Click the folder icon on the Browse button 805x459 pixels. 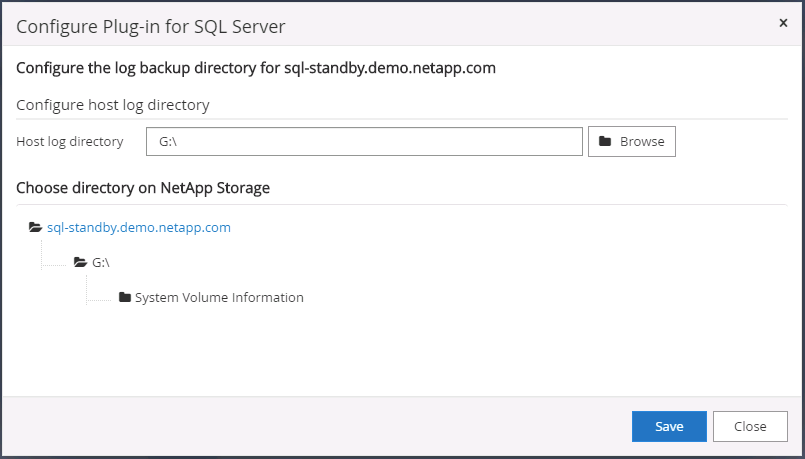coord(605,142)
